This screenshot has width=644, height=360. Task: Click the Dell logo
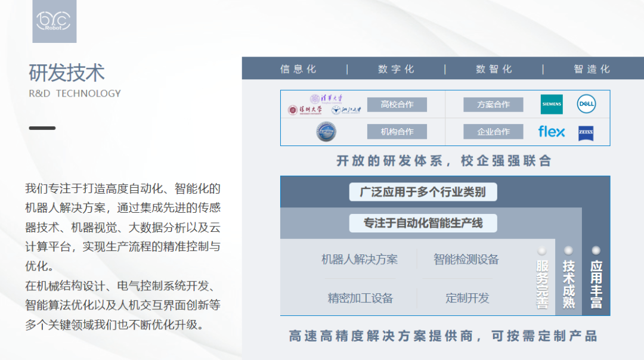pyautogui.click(x=586, y=104)
